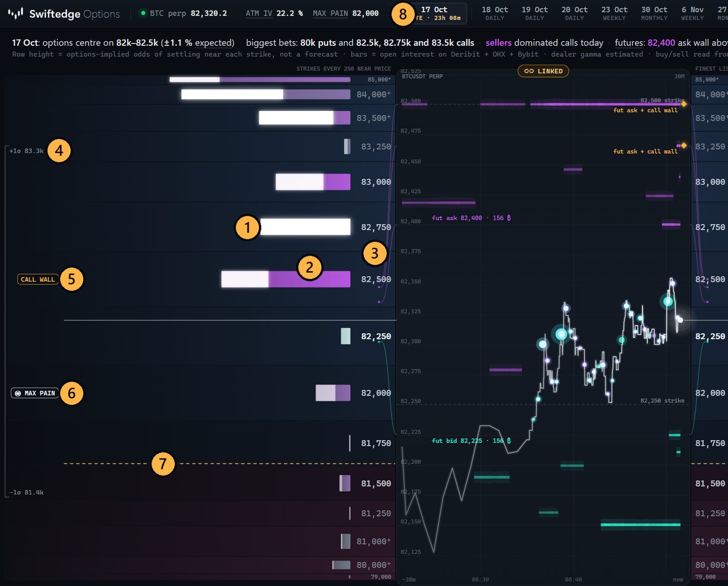Click the 82,000 strike label in right ladder
Screen dimensions: 728x586
[x=710, y=393]
